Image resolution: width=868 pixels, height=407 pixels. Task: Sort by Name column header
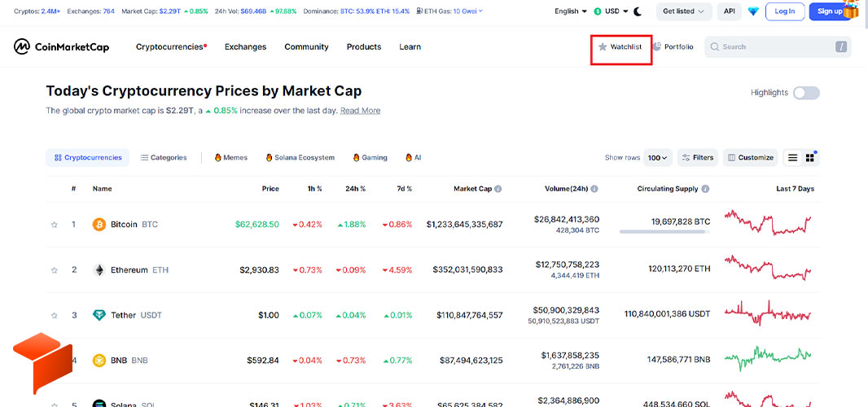102,189
